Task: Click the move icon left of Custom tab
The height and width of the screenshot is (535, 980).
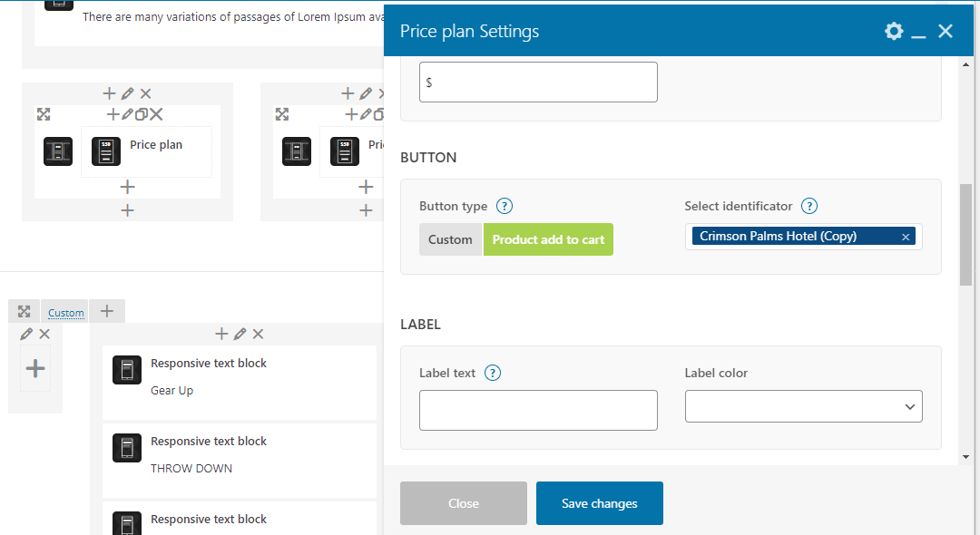Action: click(24, 312)
